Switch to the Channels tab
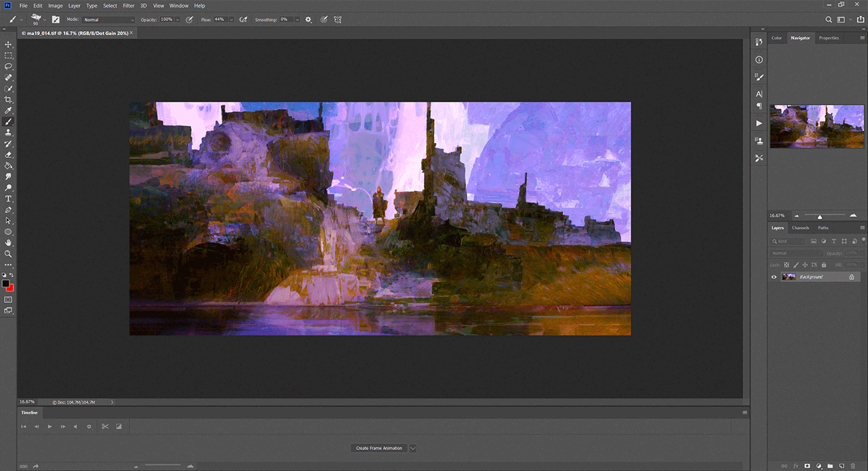The image size is (868, 471). pos(801,228)
